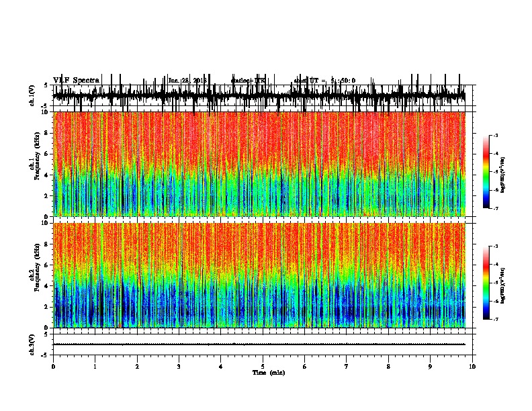Viewport: 532px width, 411px height.
Task: Click time axis tick label '7'
Action: coord(347,367)
